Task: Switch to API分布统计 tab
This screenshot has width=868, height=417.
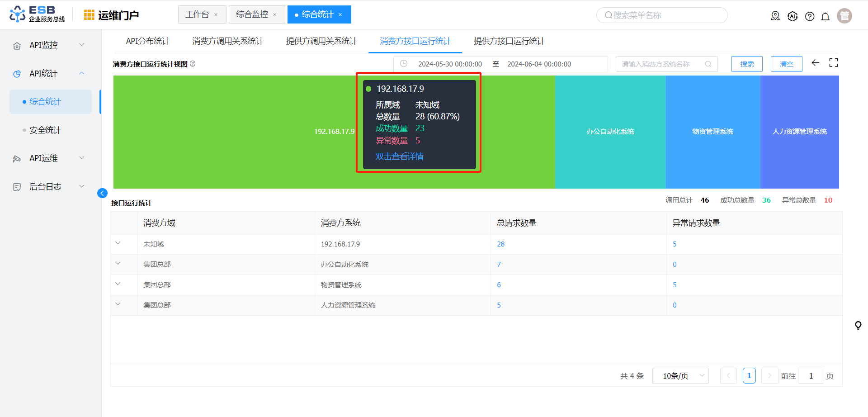Action: coord(147,41)
